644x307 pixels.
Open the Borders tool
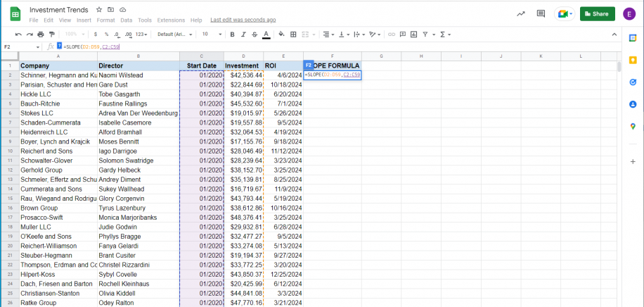pos(293,35)
